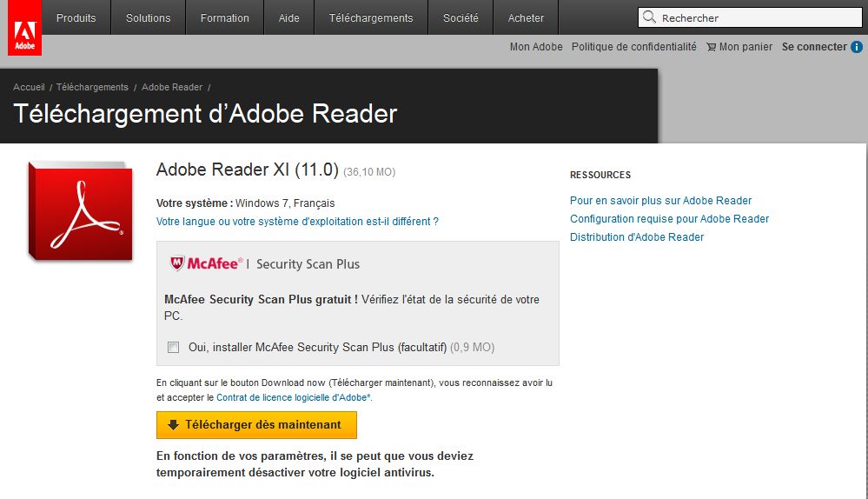The image size is (868, 499).
Task: Click the Adobe logo icon
Action: tap(24, 28)
